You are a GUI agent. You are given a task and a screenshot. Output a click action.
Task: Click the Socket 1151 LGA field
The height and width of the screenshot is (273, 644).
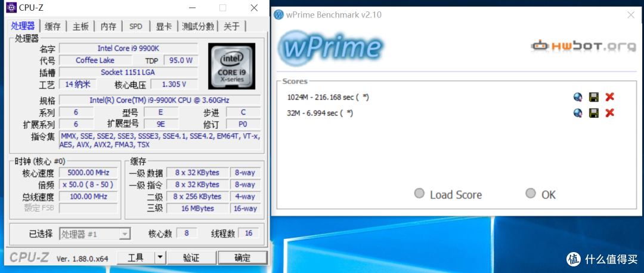point(128,72)
